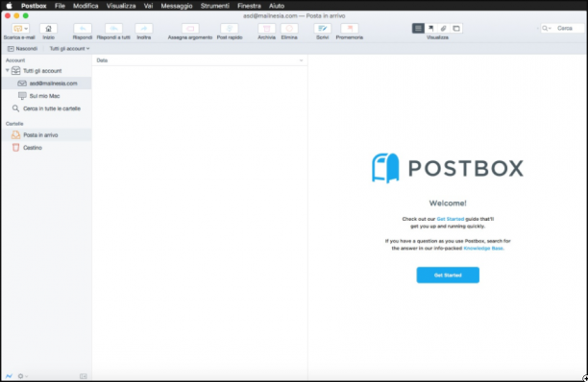This screenshot has height=382, width=588.
Task: Click the Inoltra forward icon
Action: click(143, 29)
